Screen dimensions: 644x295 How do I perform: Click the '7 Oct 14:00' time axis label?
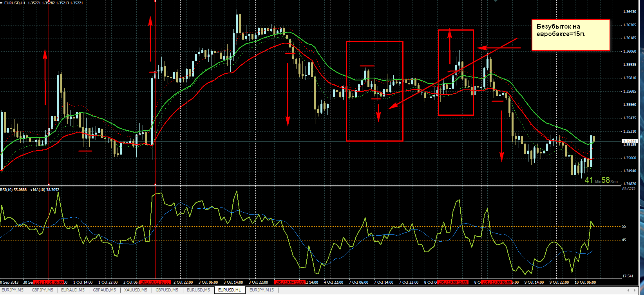pos(384,282)
